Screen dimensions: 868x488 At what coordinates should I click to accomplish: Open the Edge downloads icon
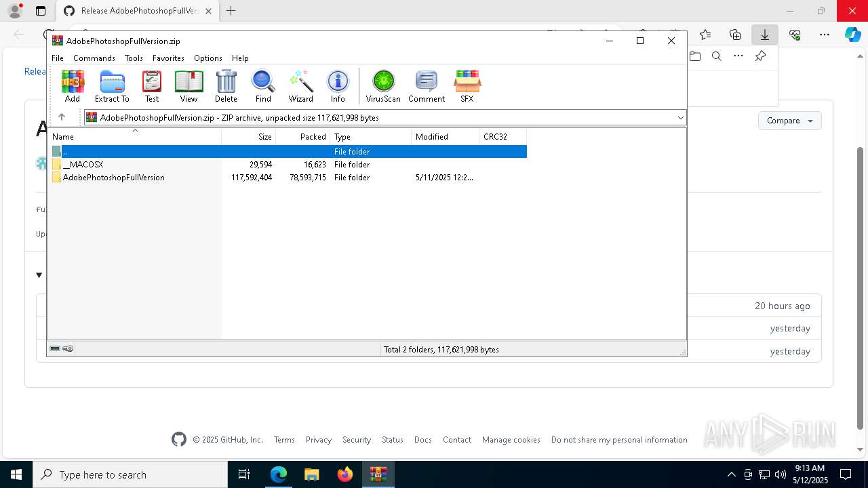[764, 35]
